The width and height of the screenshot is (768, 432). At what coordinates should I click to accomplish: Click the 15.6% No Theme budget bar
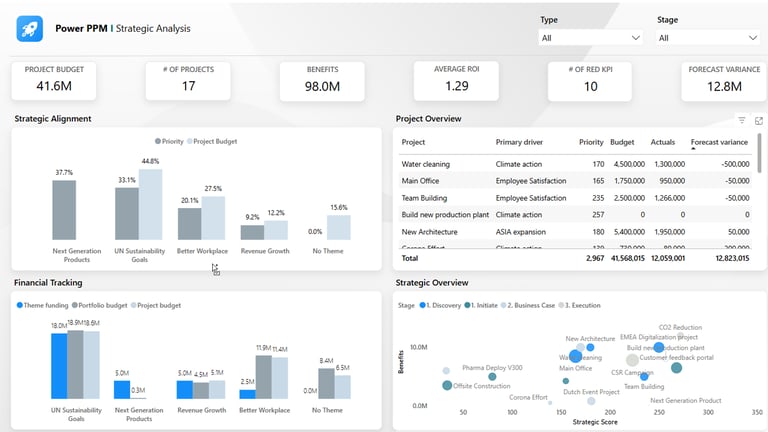[x=338, y=227]
